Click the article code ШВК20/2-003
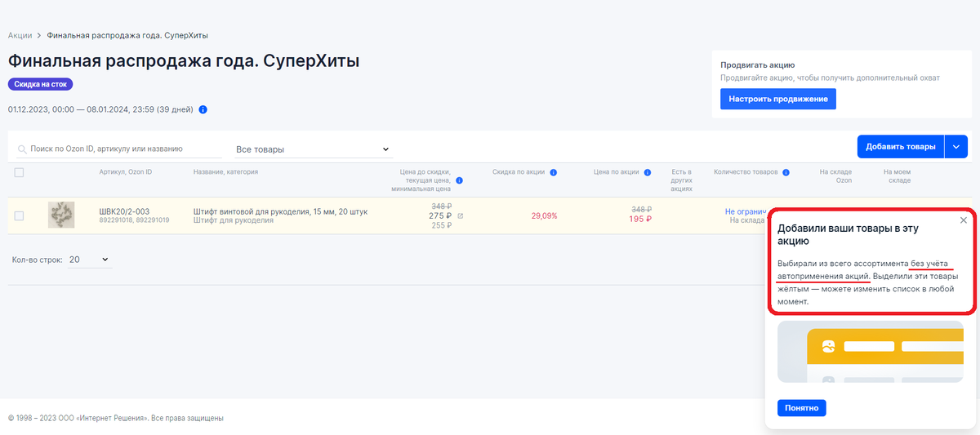 tap(124, 211)
